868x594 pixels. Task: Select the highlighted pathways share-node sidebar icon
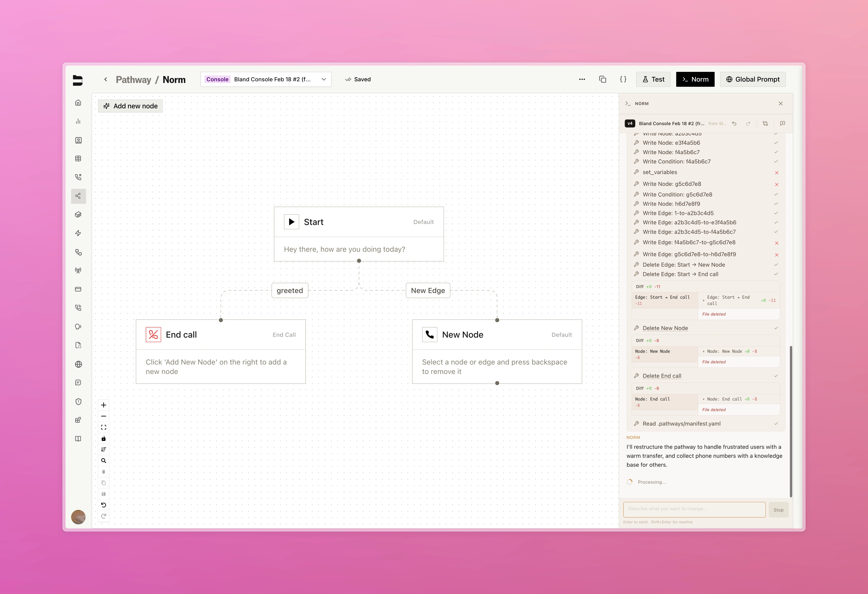pyautogui.click(x=78, y=196)
